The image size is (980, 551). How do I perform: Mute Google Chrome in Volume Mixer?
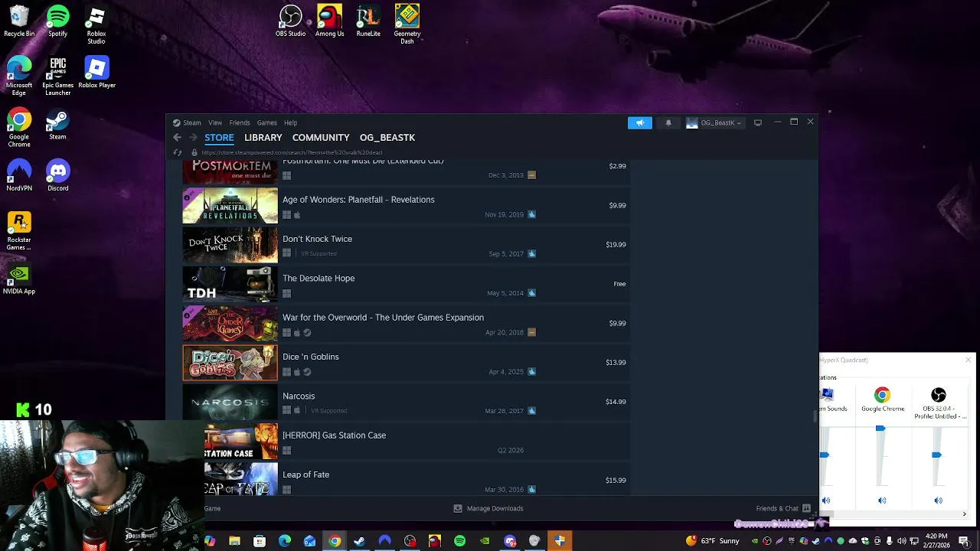(882, 500)
